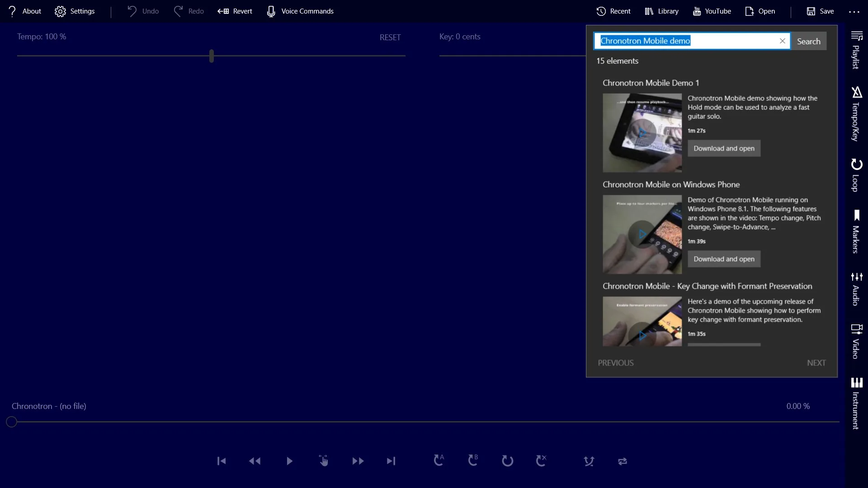Open the Markers side panel

coord(856,231)
